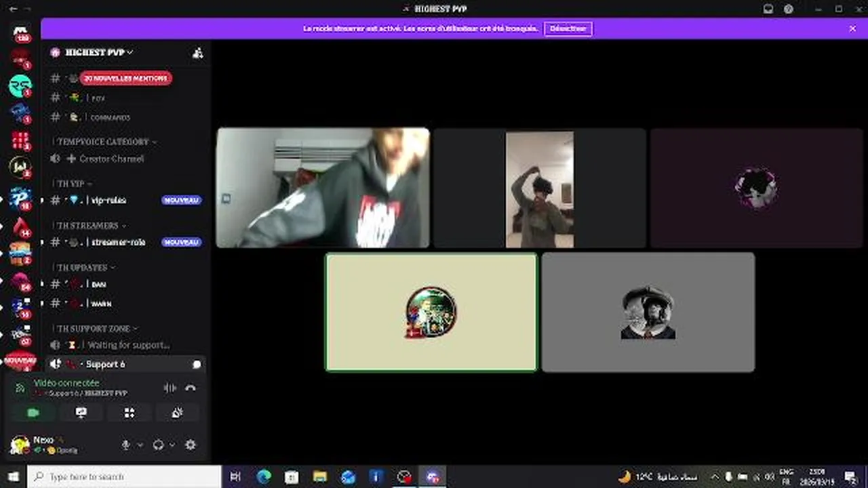Open the weather widget showing 12°C

click(x=658, y=476)
